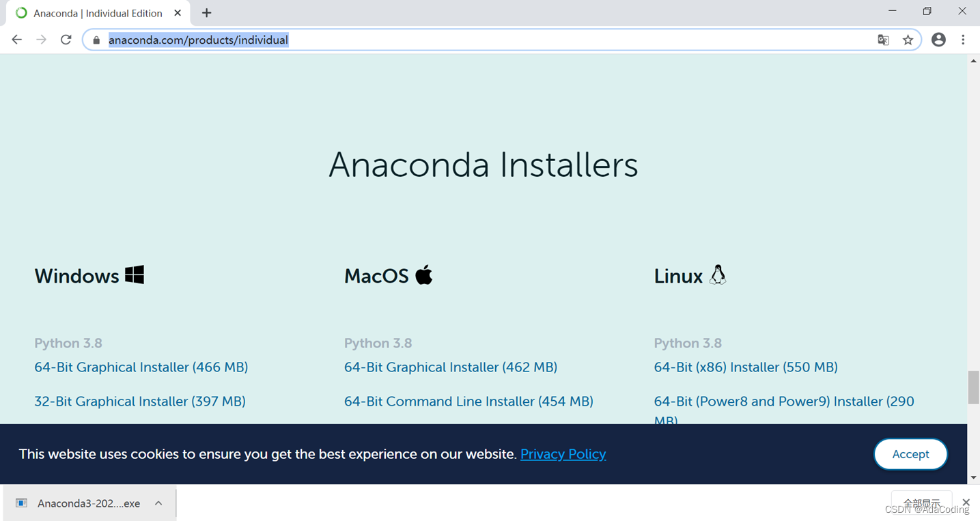Download Windows 64-Bit Graphical Installer (466 MB)

coord(141,367)
